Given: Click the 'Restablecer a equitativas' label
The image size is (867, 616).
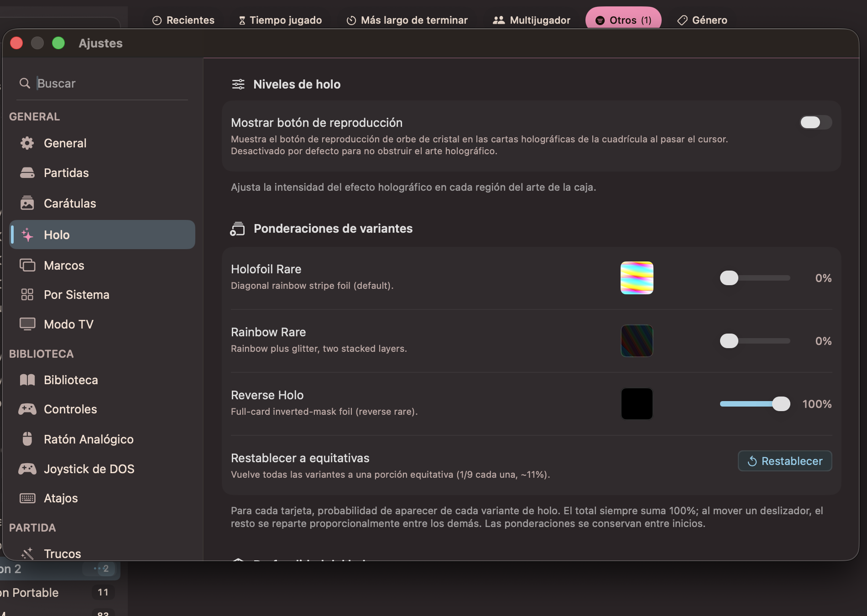Looking at the screenshot, I should [300, 458].
